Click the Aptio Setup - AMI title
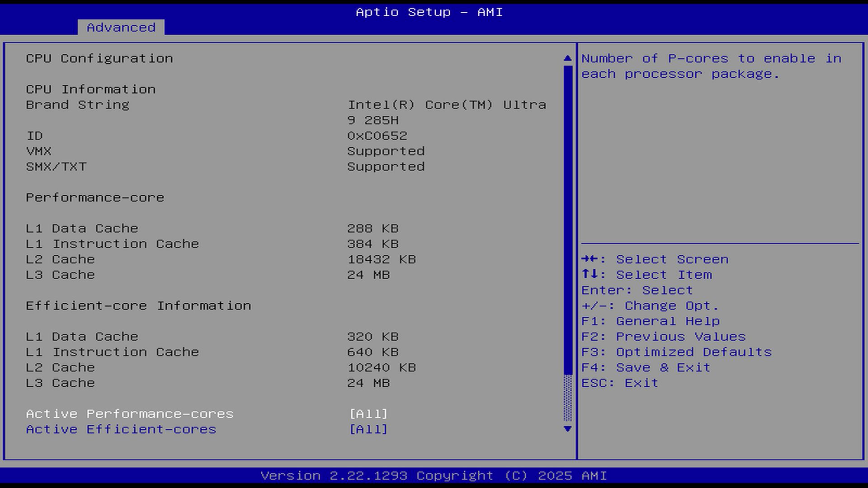The height and width of the screenshot is (488, 868). click(429, 12)
